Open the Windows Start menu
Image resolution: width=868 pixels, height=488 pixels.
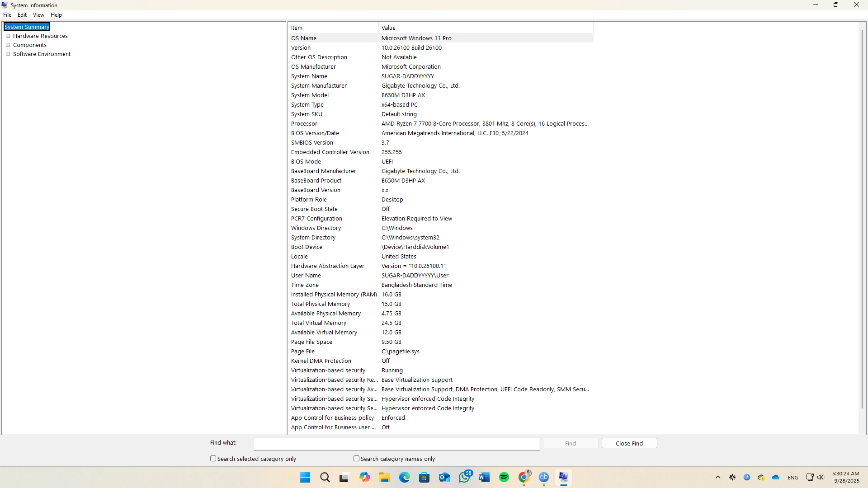[x=305, y=477]
